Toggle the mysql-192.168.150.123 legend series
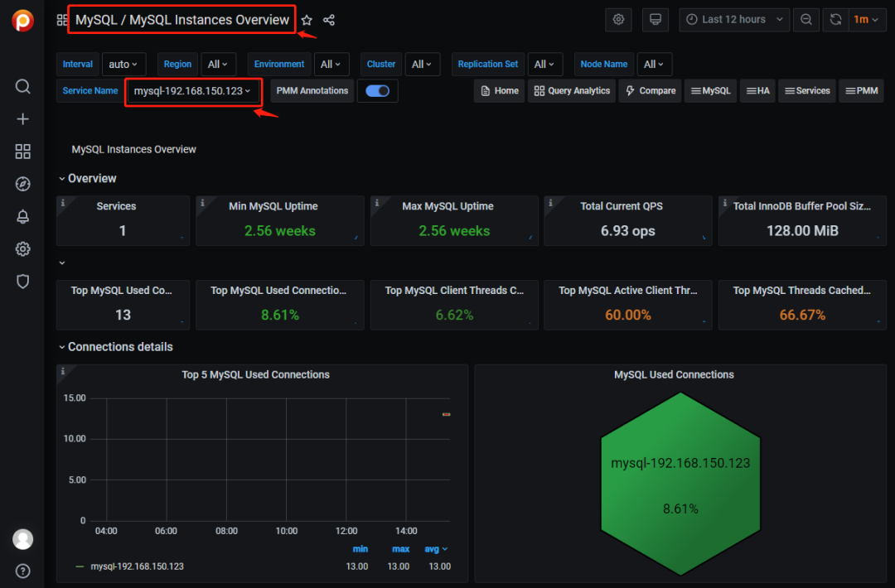The height and width of the screenshot is (588, 895). 137,566
